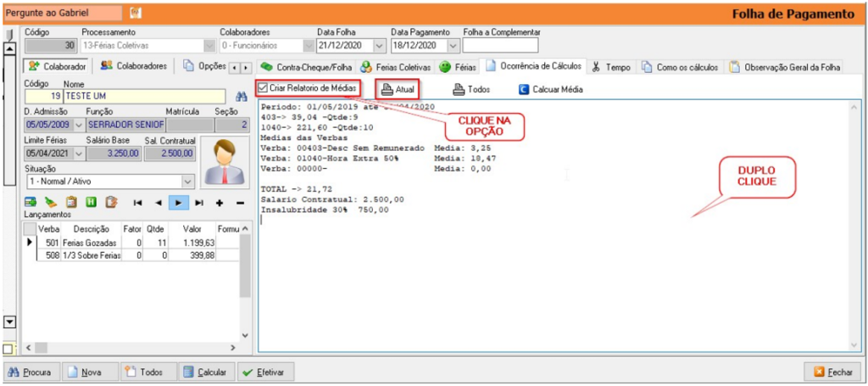Select the row 508 1/3 Sobre Ferias
Screen dimensions: 868x386
tap(131, 255)
